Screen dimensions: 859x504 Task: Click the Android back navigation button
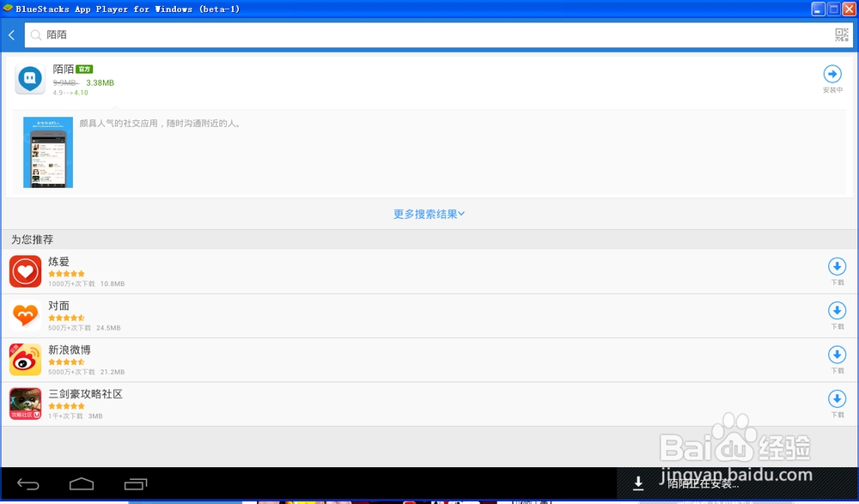[x=28, y=484]
